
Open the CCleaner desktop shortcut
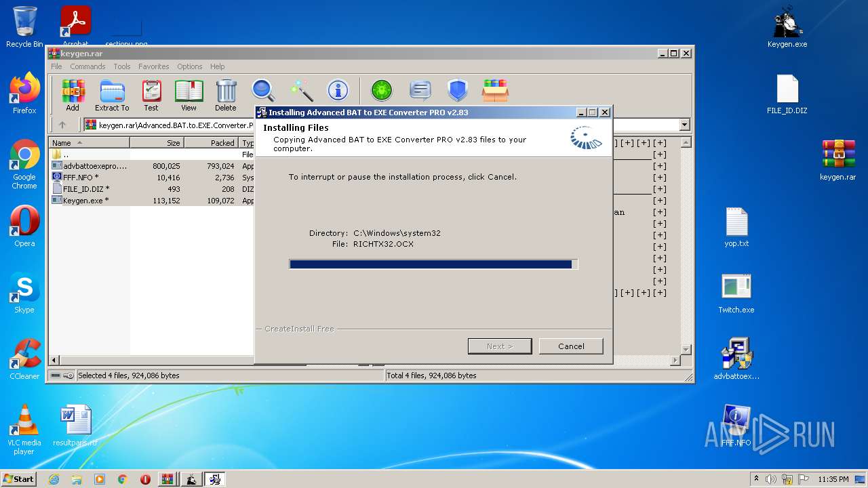click(24, 359)
